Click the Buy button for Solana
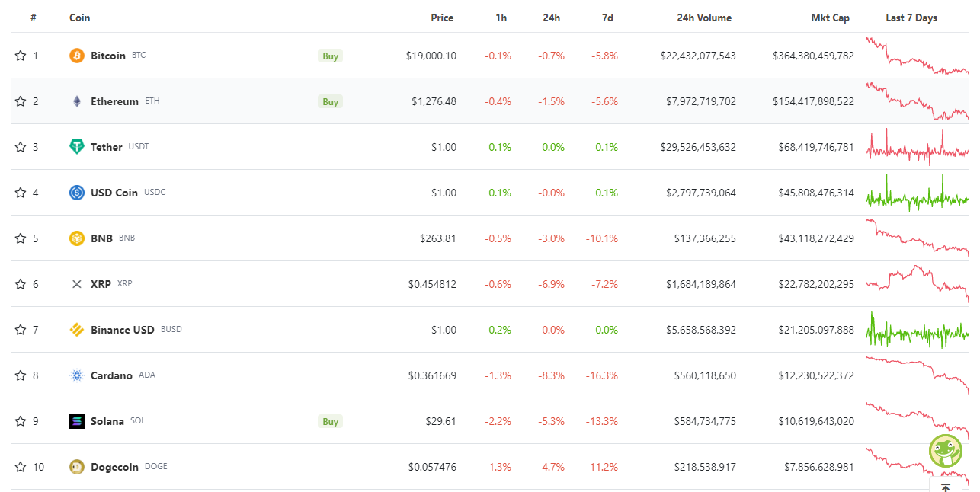The height and width of the screenshot is (492, 980). click(x=330, y=421)
